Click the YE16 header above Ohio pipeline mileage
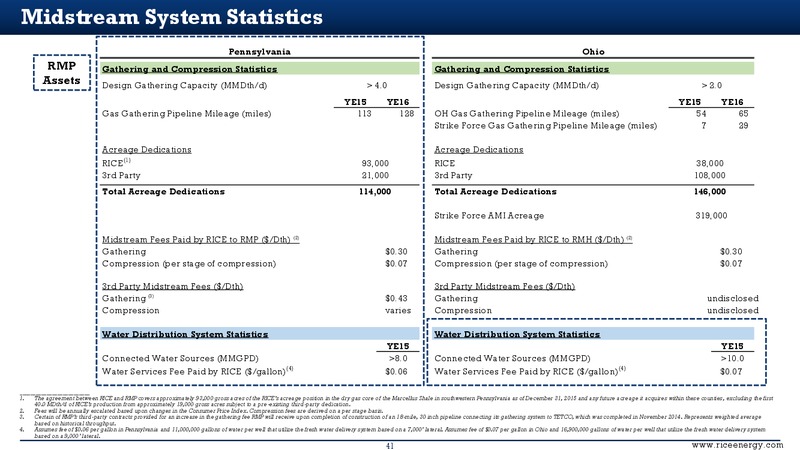The image size is (800, 450). [x=732, y=102]
